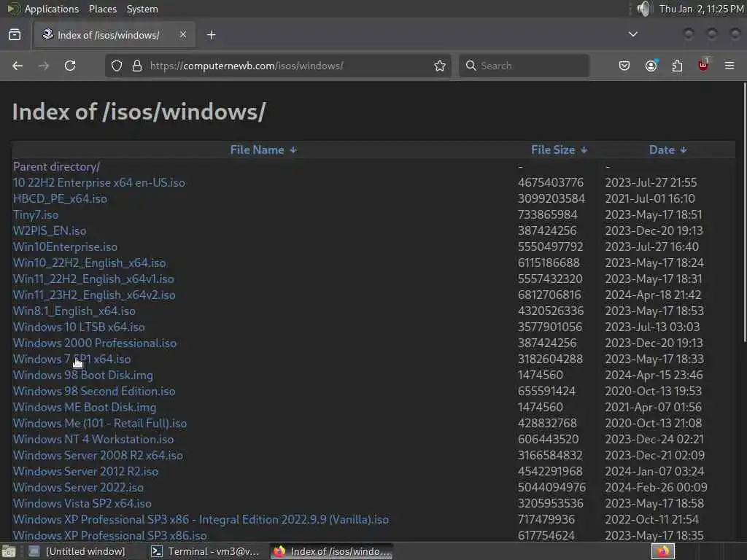List all tabs with the chevron
This screenshot has height=560, width=747.
[x=633, y=34]
